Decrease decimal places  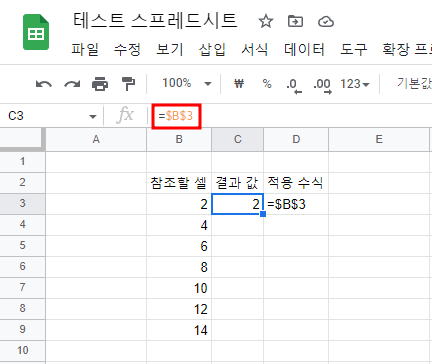[x=294, y=85]
